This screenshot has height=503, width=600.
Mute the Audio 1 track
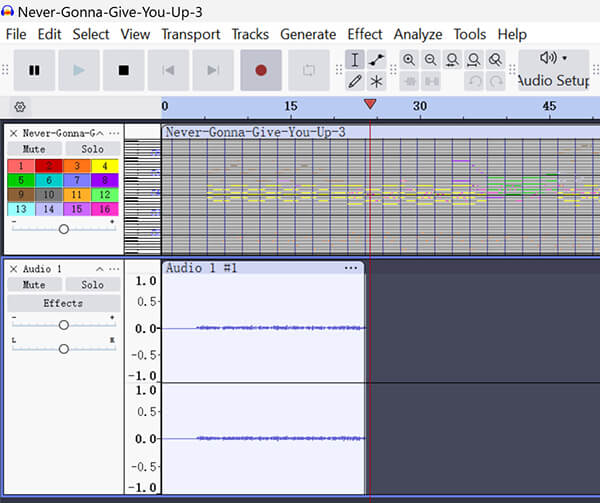[34, 285]
